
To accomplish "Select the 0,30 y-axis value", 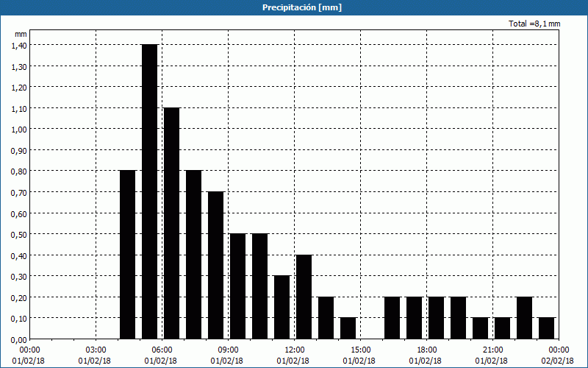I will pyautogui.click(x=19, y=277).
